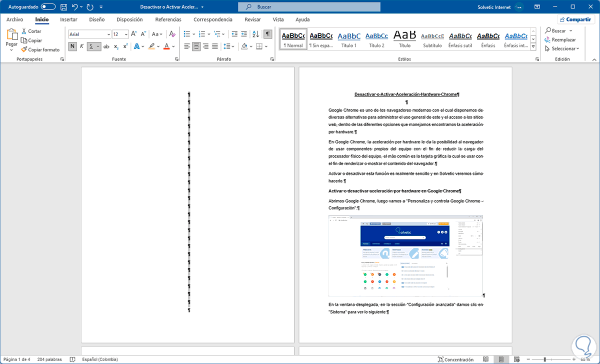Toggle Italic (K) formatting
The image size is (600, 364).
(x=82, y=46)
